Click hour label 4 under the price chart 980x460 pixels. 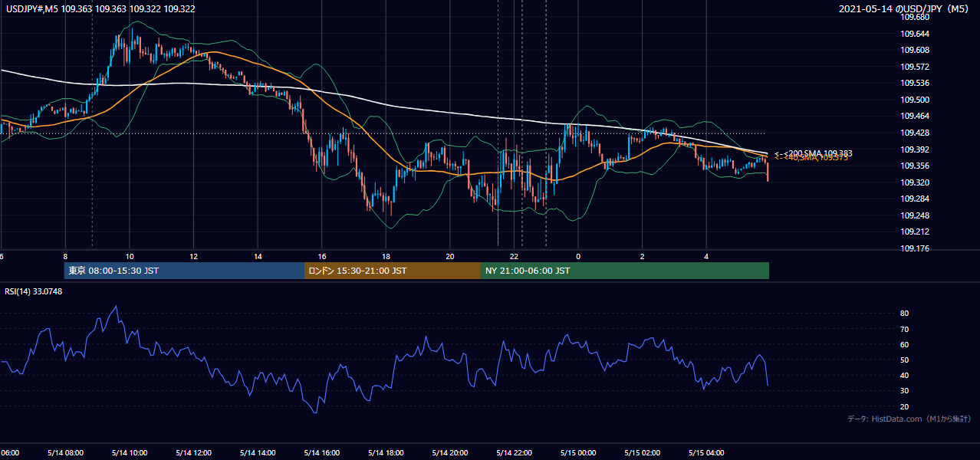click(x=707, y=256)
